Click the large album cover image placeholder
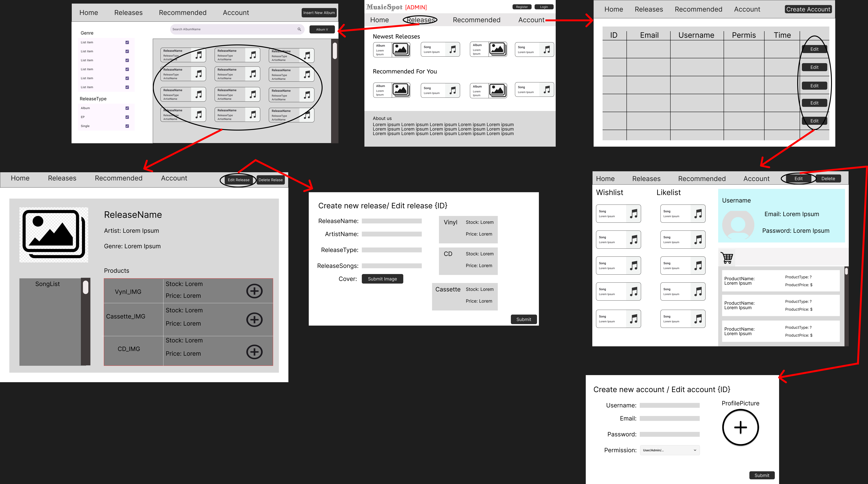This screenshot has width=868, height=484. [x=54, y=235]
